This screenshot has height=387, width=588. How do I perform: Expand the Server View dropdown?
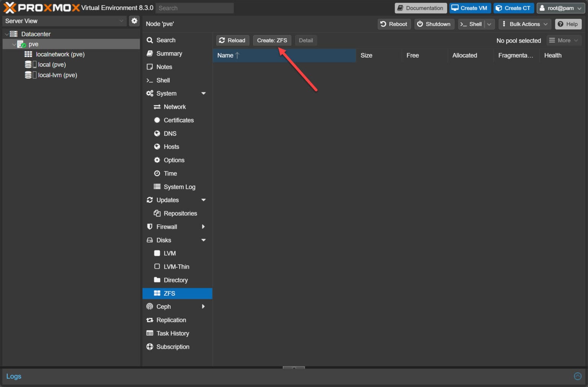(x=122, y=21)
